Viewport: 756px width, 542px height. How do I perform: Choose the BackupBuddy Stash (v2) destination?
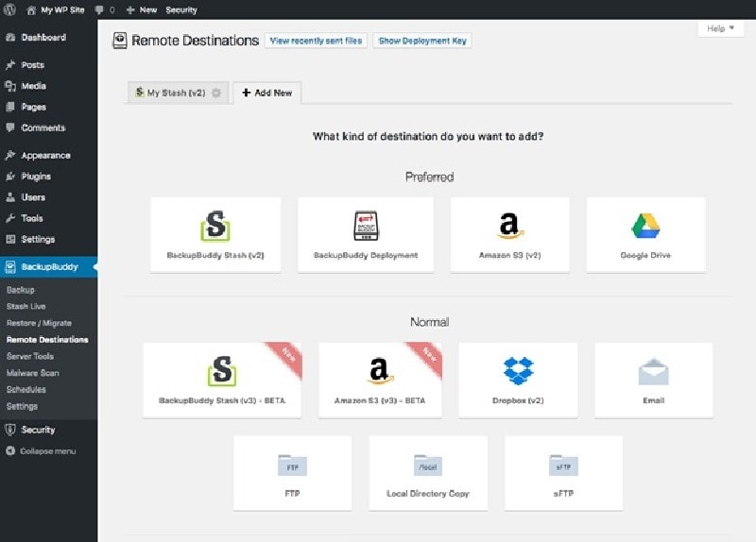click(x=215, y=235)
